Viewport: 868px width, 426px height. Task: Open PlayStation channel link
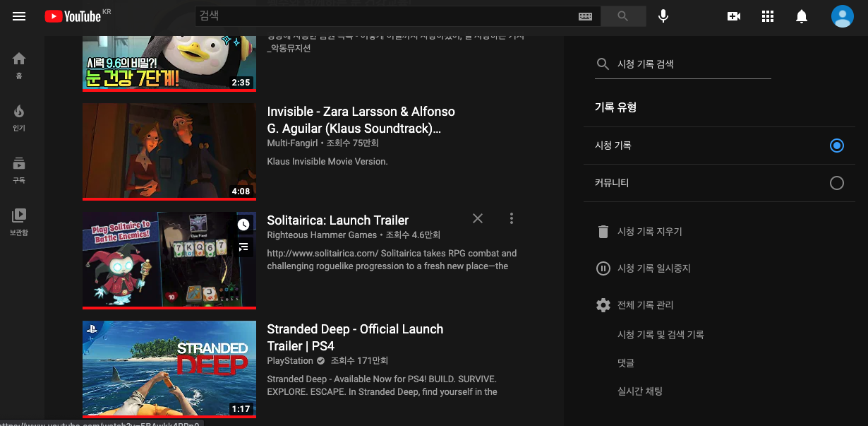click(x=290, y=361)
